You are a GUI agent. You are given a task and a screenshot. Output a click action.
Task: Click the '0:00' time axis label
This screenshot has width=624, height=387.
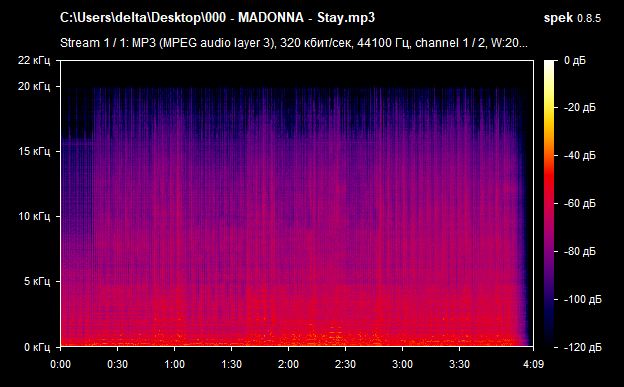point(60,364)
